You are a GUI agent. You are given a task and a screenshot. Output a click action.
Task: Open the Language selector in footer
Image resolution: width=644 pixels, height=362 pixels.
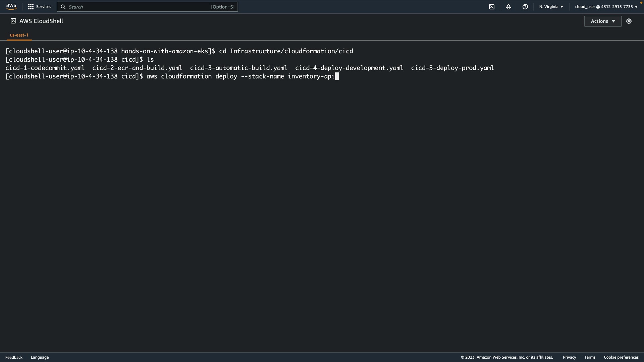tap(40, 357)
